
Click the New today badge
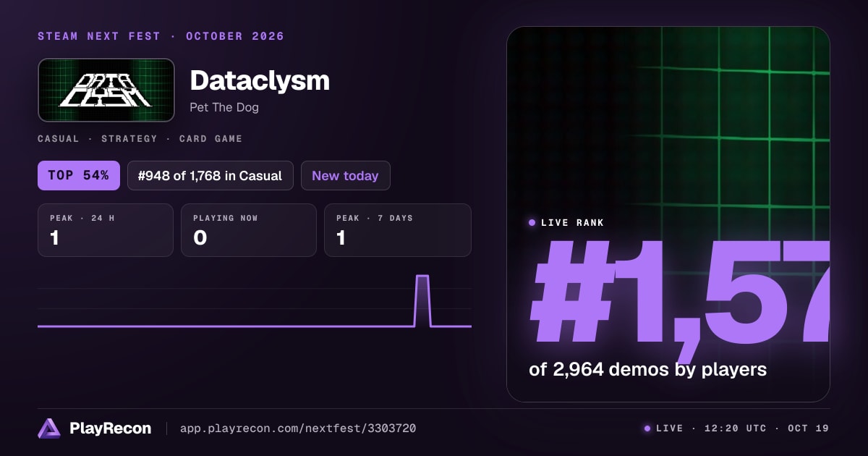point(346,175)
